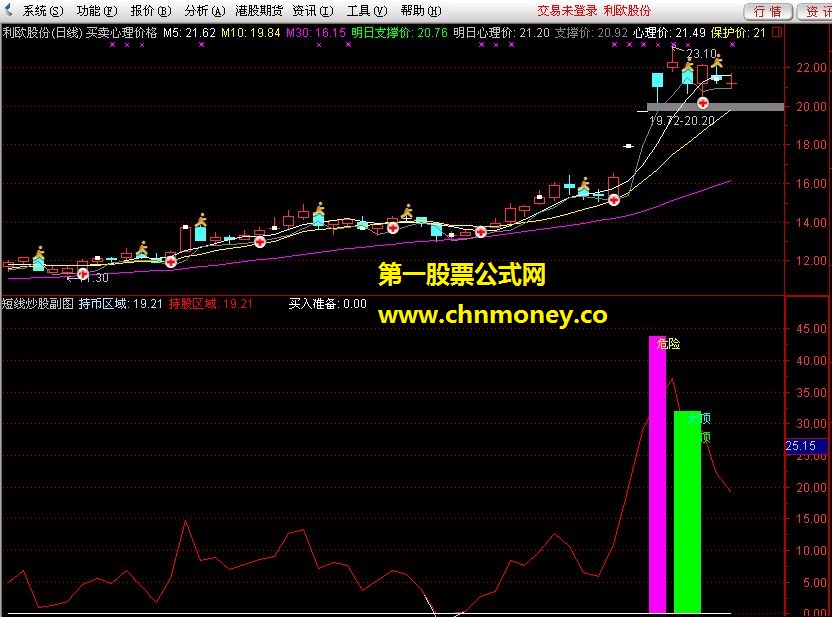Click the back arrow icon before 系统
This screenshot has height=617, width=832.
(x=8, y=10)
